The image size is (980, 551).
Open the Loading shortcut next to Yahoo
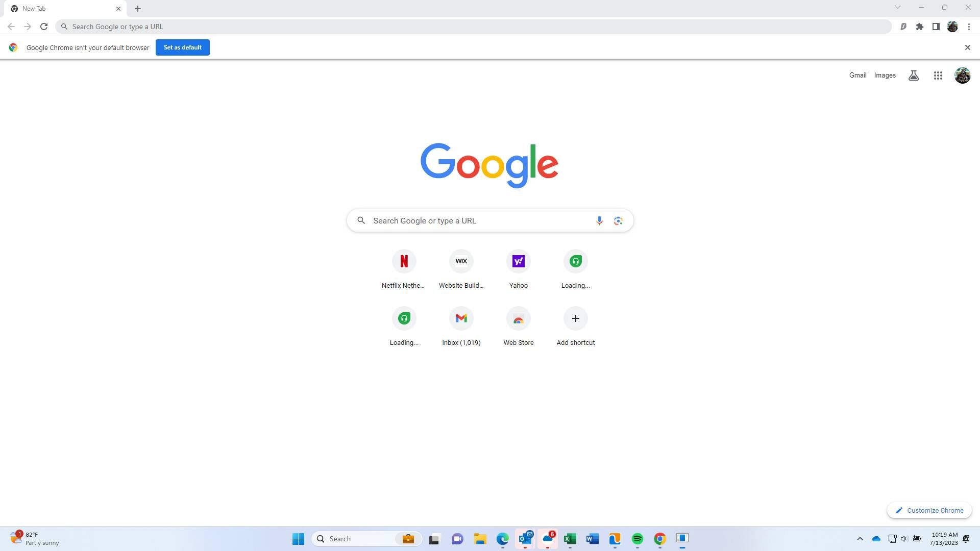tap(575, 269)
